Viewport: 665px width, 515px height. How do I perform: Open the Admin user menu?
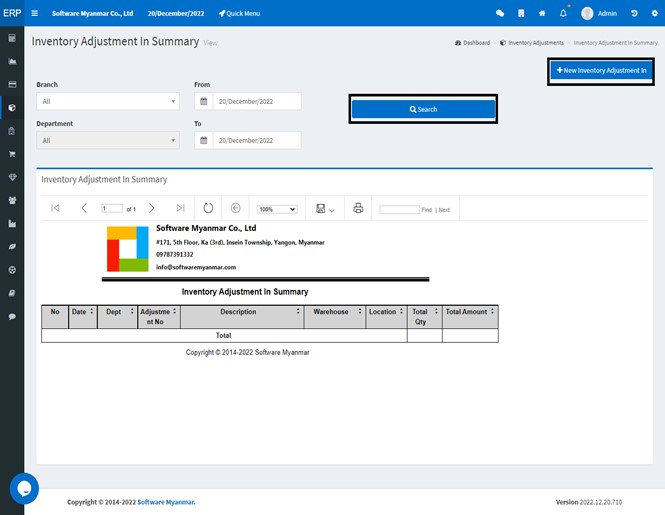[x=599, y=13]
